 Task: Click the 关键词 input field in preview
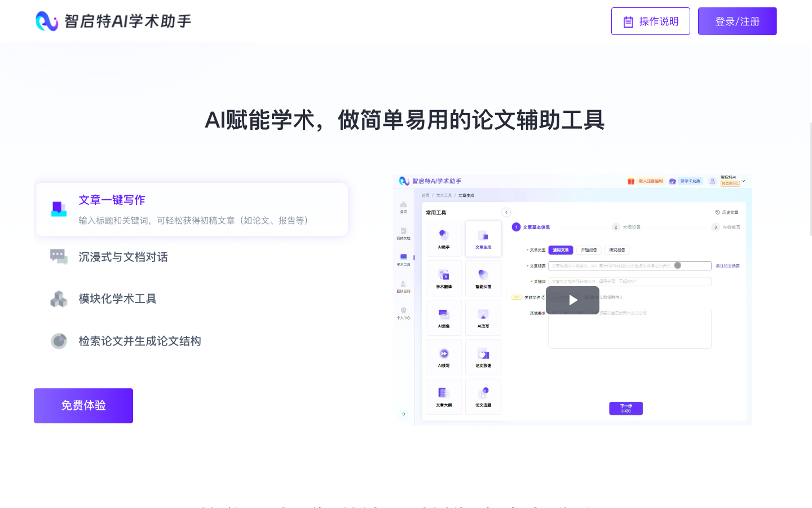(x=630, y=282)
